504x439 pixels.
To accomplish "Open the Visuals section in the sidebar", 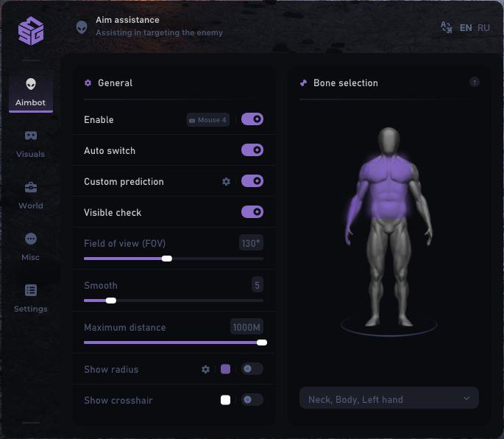I will (x=31, y=144).
